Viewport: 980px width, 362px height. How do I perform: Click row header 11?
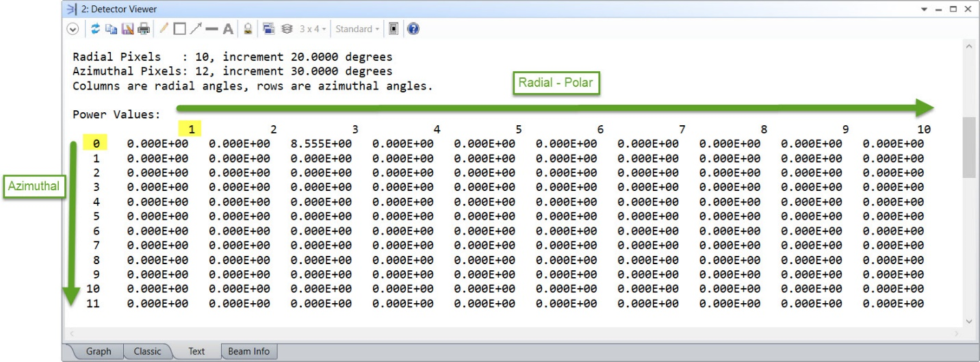tap(92, 304)
